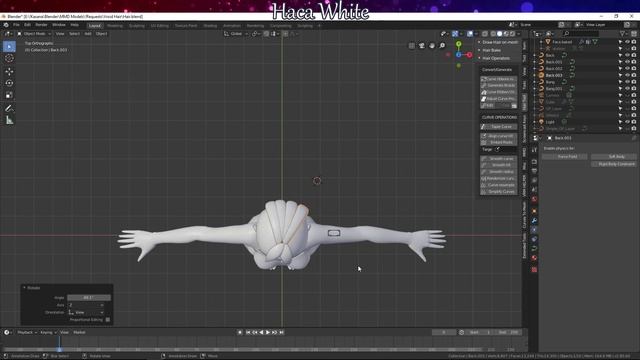Viewport: 640px width, 360px height.
Task: Toggle selectable arrow for Bang.001
Action: click(620, 89)
